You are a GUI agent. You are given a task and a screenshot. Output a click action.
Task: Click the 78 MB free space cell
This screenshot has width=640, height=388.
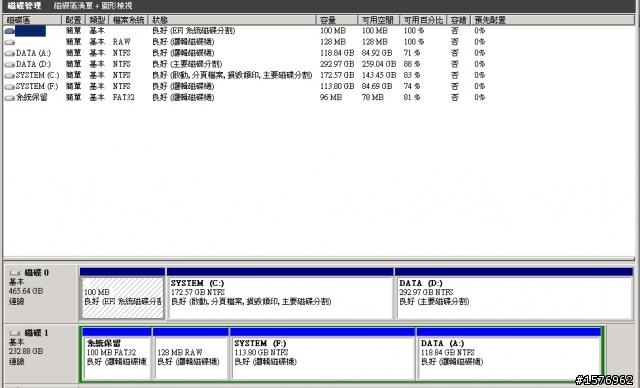point(373,98)
